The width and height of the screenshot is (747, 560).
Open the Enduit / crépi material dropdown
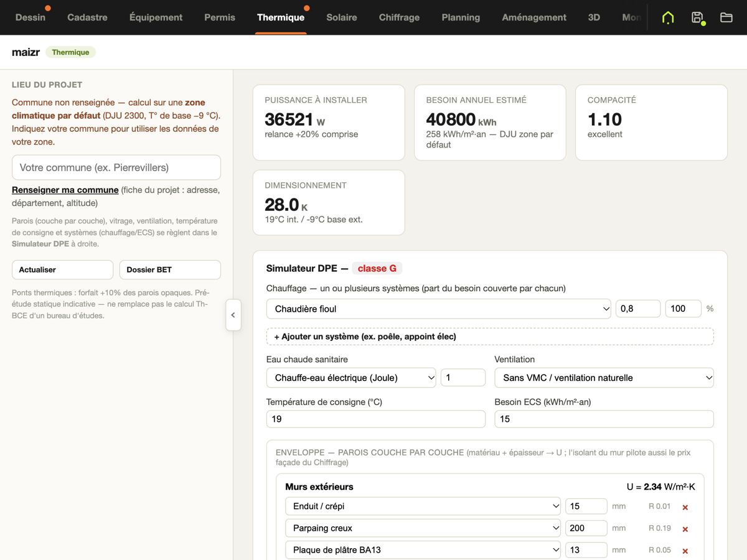tap(423, 506)
